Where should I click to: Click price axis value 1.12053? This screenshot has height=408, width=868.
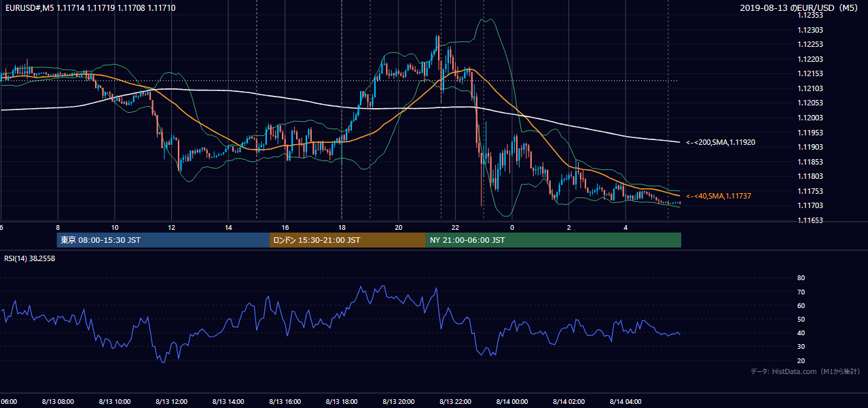tap(810, 103)
